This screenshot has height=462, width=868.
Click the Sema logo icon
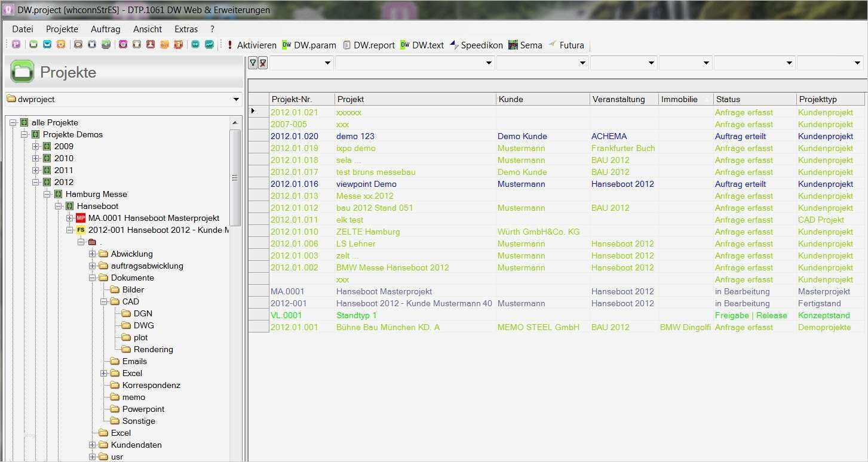513,45
